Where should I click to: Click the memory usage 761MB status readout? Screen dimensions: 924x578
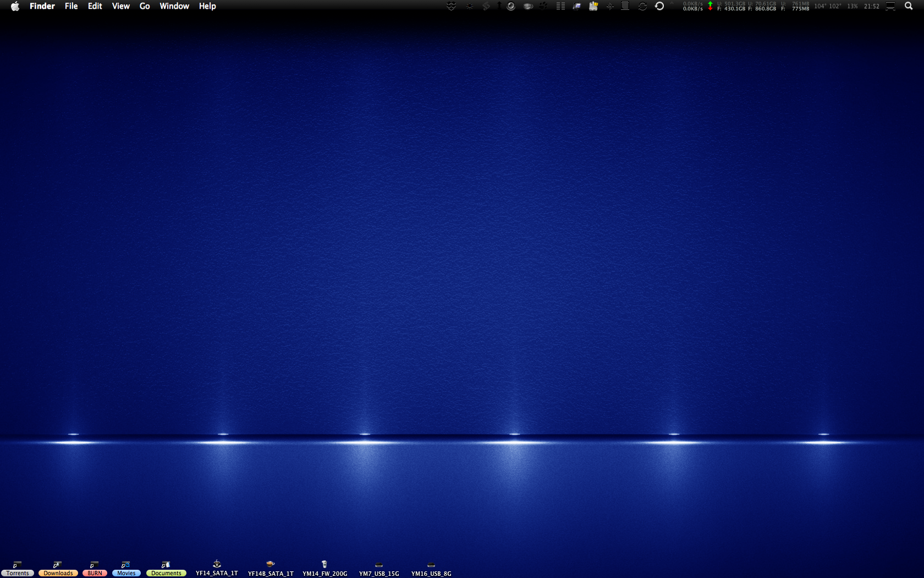click(x=795, y=6)
